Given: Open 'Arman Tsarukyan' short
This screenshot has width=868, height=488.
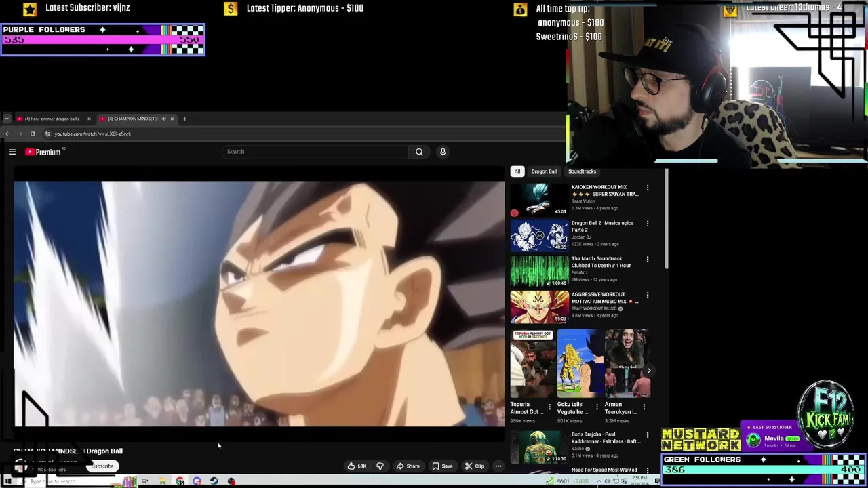Looking at the screenshot, I should [x=627, y=364].
